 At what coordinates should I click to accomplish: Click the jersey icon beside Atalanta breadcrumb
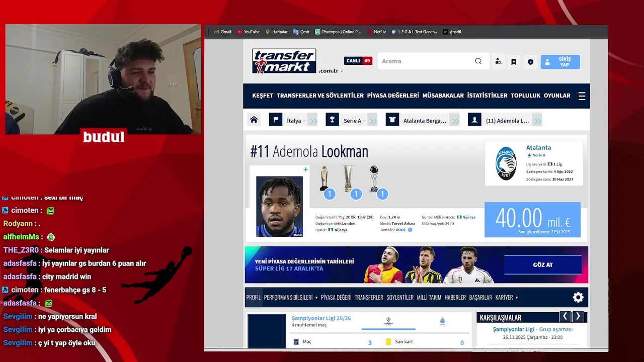[x=392, y=120]
